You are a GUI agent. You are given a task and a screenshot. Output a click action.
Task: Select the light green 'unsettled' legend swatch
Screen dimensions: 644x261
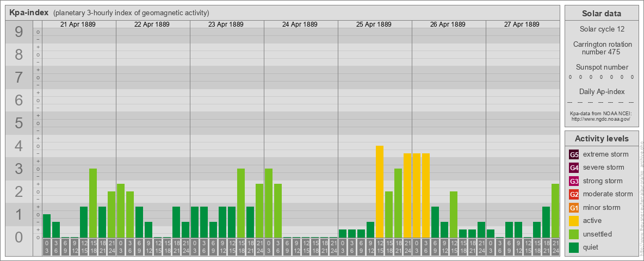pos(574,234)
